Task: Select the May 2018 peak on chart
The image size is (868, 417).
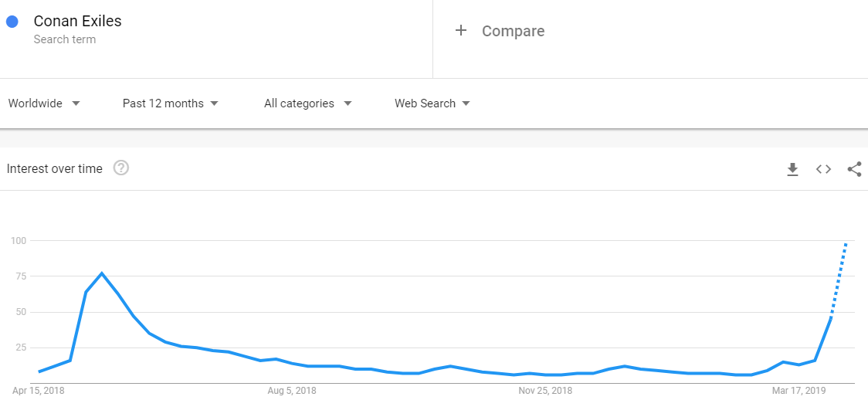Action: tap(102, 273)
